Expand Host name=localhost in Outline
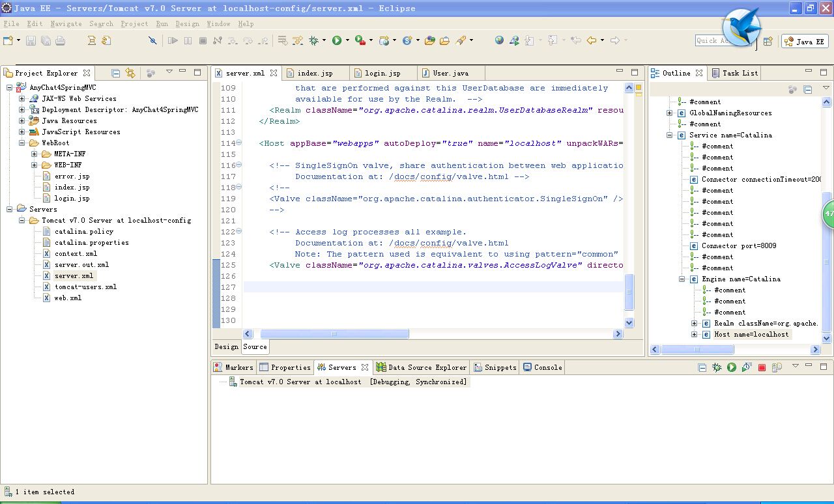834x504 pixels. 694,334
